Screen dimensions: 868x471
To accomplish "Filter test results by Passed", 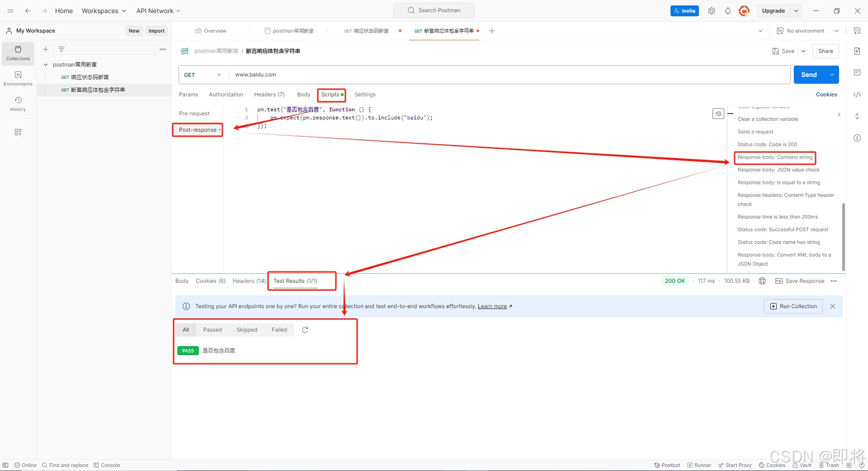I will point(212,330).
